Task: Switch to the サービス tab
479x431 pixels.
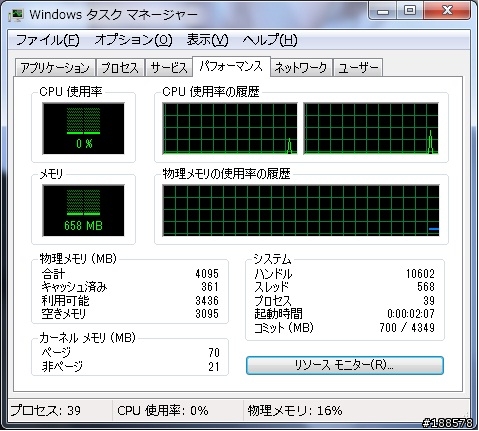Action: [x=169, y=68]
